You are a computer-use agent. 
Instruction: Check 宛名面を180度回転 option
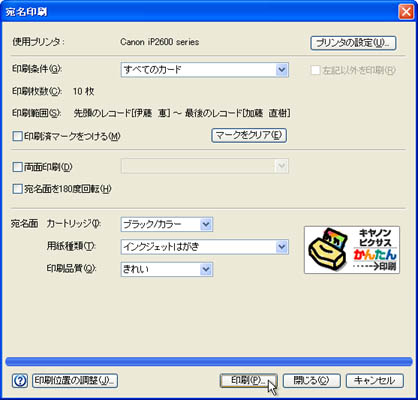(17, 189)
